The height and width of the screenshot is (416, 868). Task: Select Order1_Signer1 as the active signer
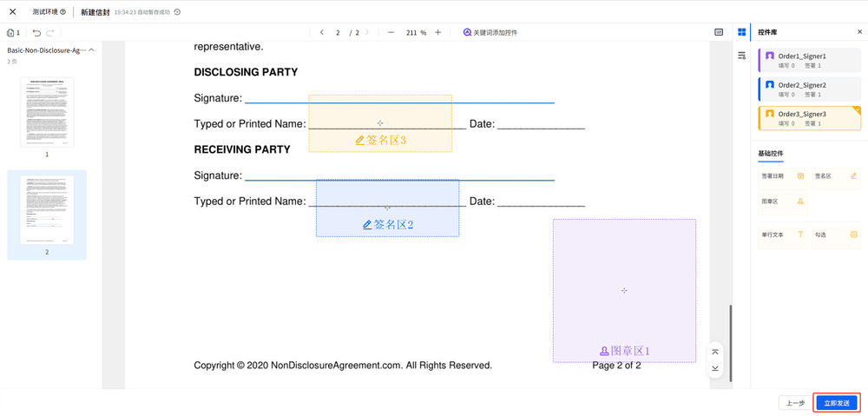tap(809, 60)
